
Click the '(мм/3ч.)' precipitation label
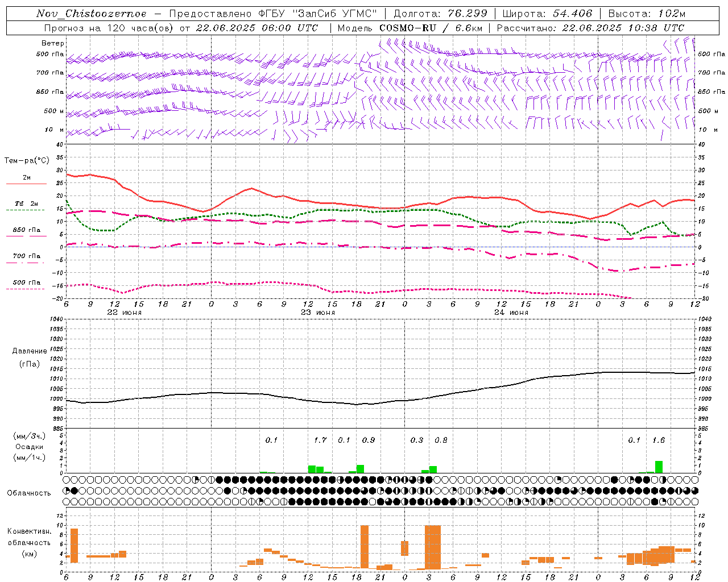click(29, 436)
